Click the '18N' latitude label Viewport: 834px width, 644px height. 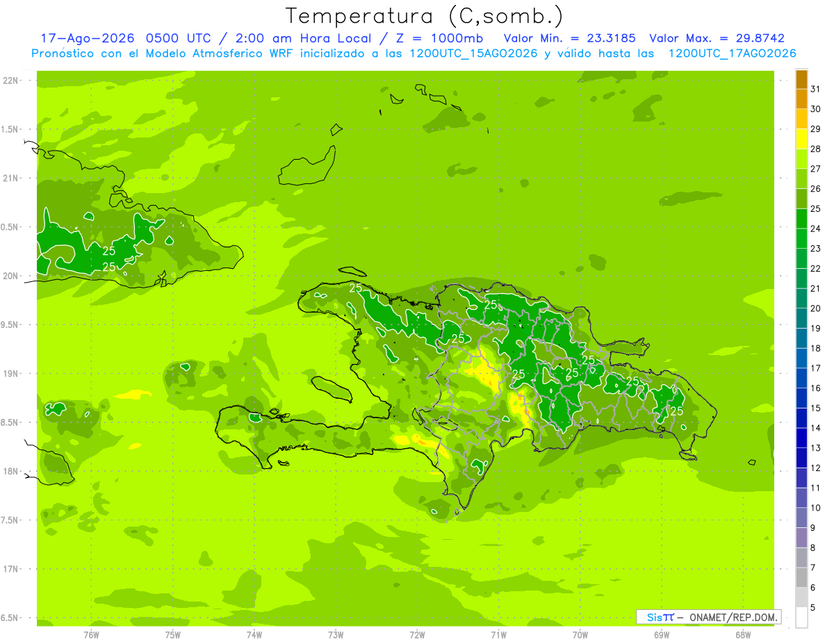tap(11, 472)
